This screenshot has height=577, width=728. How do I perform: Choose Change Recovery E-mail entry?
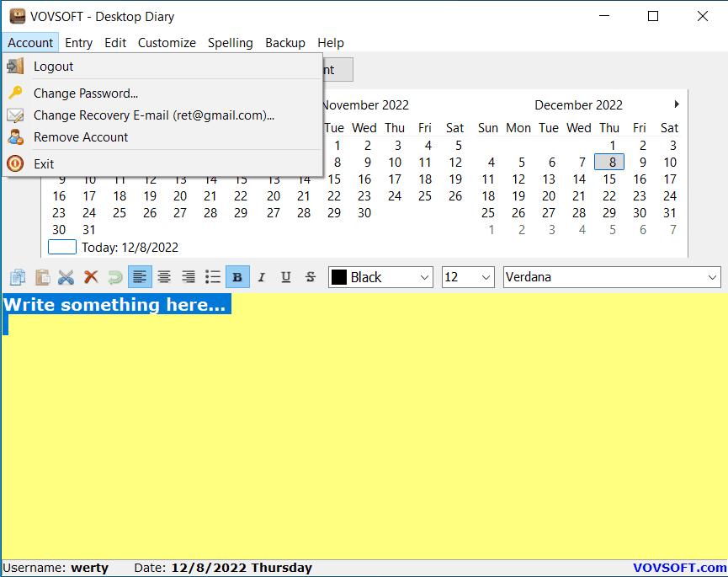(162, 115)
